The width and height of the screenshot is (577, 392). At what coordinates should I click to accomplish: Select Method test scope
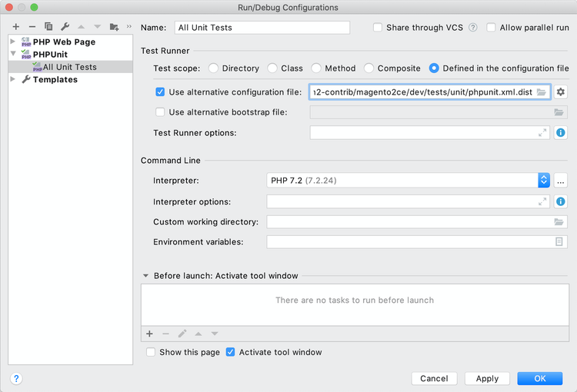316,68
